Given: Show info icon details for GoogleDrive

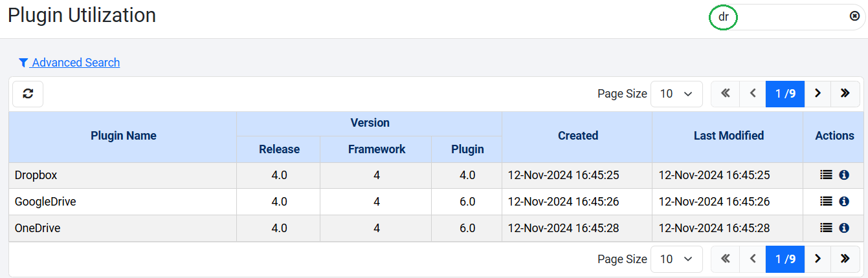Looking at the screenshot, I should pyautogui.click(x=843, y=202).
